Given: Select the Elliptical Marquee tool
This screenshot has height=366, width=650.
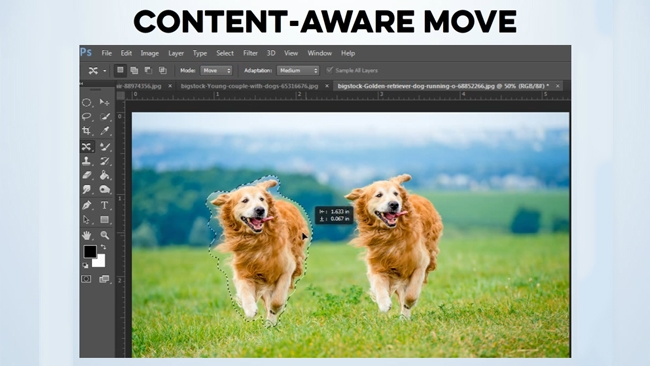Looking at the screenshot, I should click(x=87, y=102).
